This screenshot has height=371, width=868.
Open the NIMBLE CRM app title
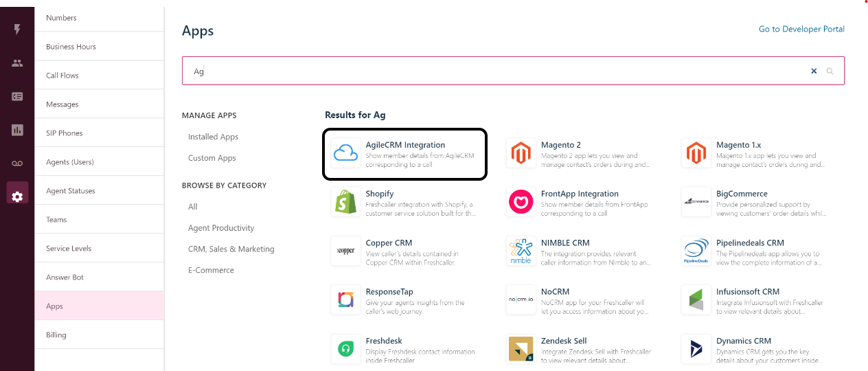click(x=565, y=243)
